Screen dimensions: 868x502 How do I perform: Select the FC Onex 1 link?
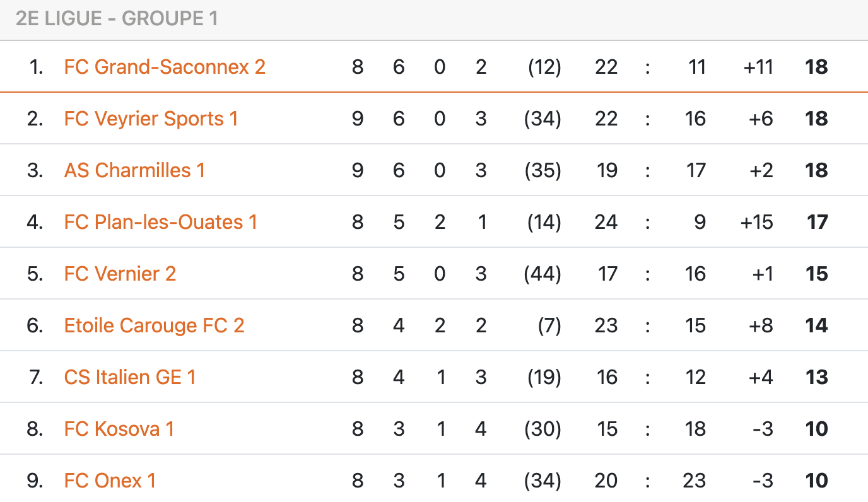point(110,481)
